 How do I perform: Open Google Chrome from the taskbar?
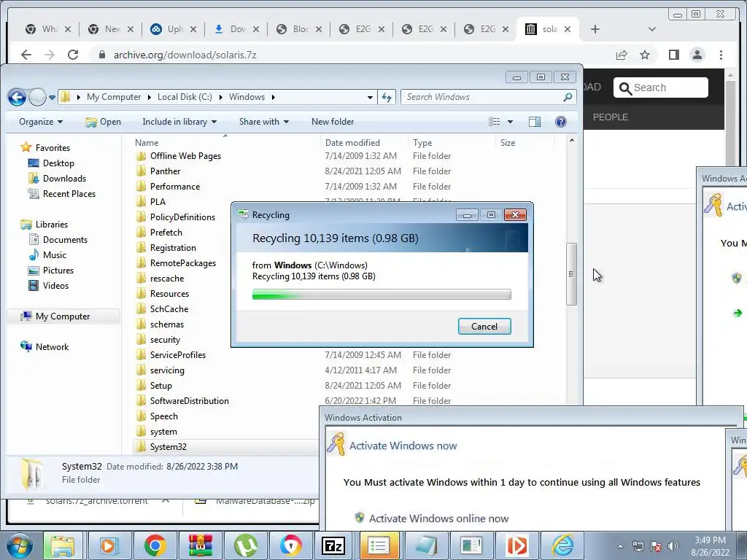(x=155, y=545)
